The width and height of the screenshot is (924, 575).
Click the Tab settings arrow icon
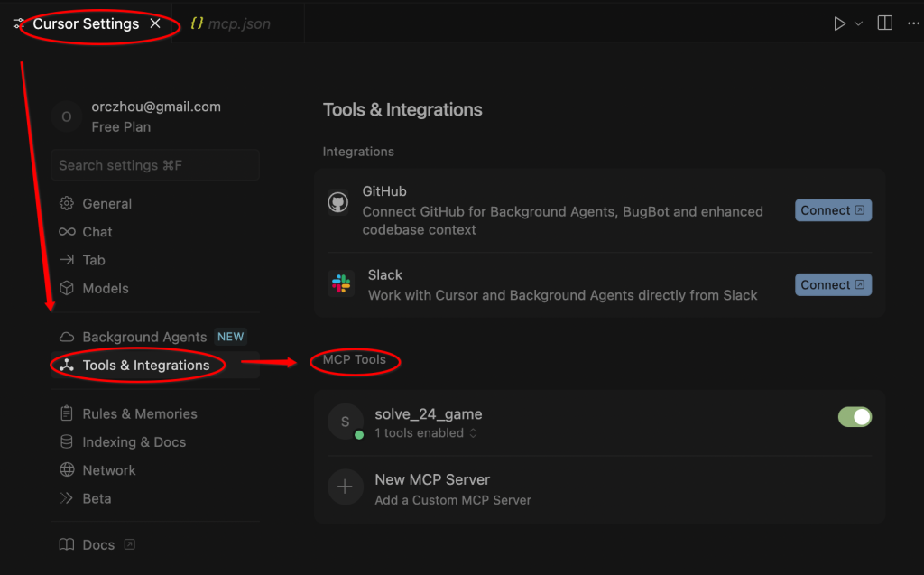[x=66, y=260]
